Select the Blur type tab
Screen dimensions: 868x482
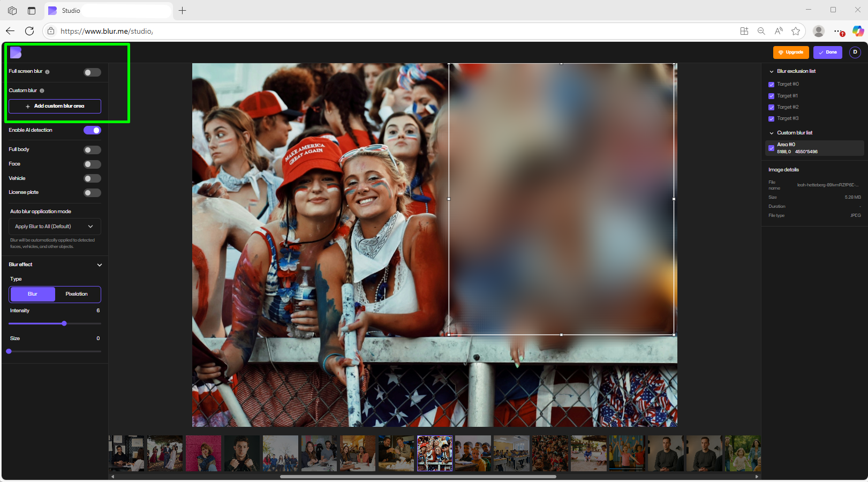pyautogui.click(x=33, y=294)
